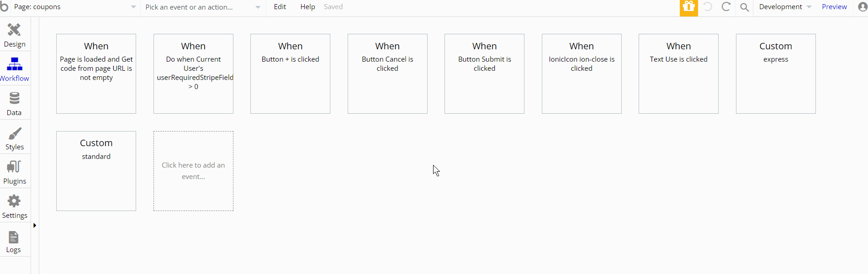The height and width of the screenshot is (274, 868).
Task: Click the redo arrow icon
Action: [726, 7]
